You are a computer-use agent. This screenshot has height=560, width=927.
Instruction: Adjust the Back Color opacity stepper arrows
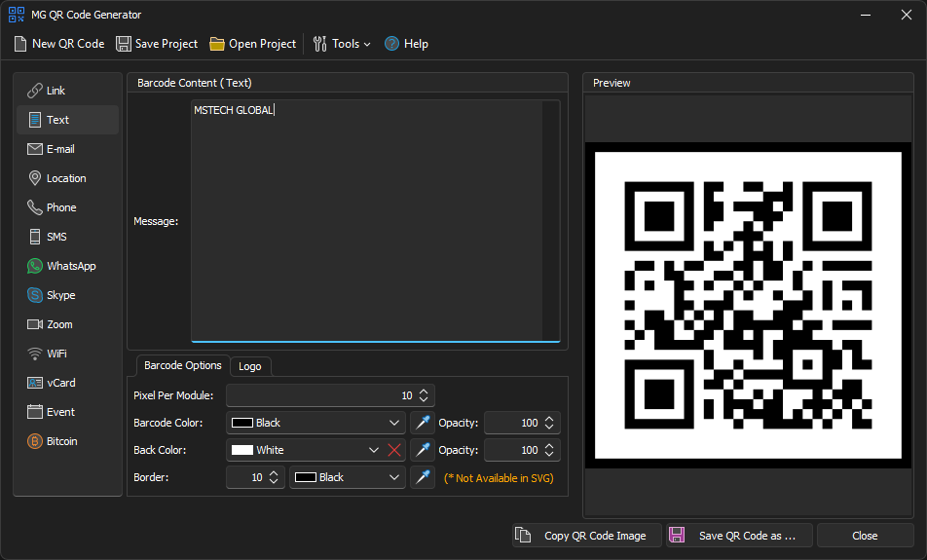click(x=549, y=450)
